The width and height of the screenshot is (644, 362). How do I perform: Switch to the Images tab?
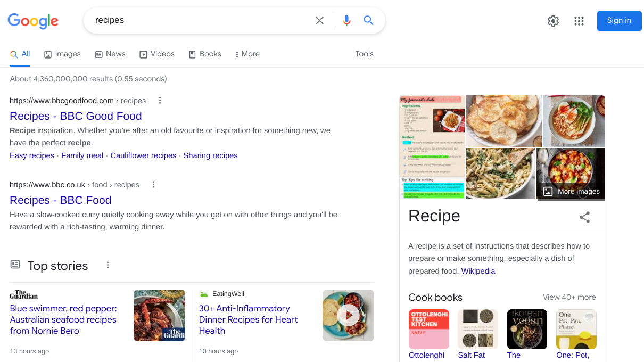point(62,54)
